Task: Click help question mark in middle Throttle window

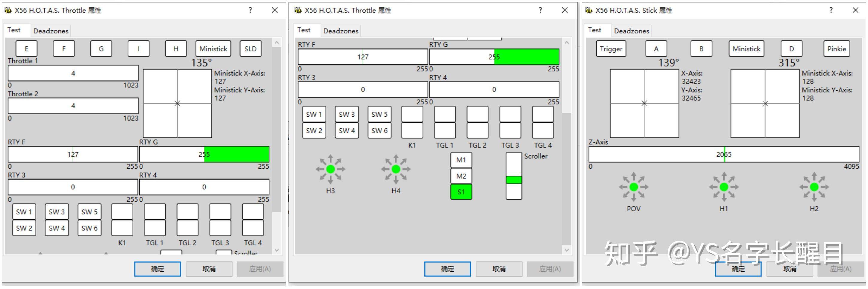Action: pyautogui.click(x=540, y=10)
